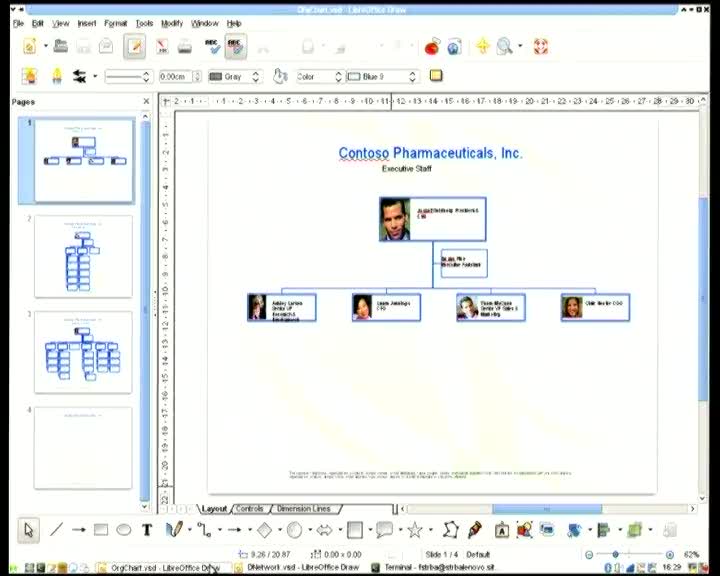Click the Print toolbar icon
Viewport: 720px width, 576px height.
pos(185,46)
